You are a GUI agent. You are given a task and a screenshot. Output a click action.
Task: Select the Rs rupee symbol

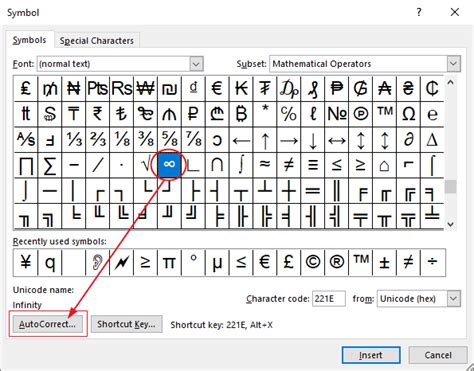pos(122,89)
